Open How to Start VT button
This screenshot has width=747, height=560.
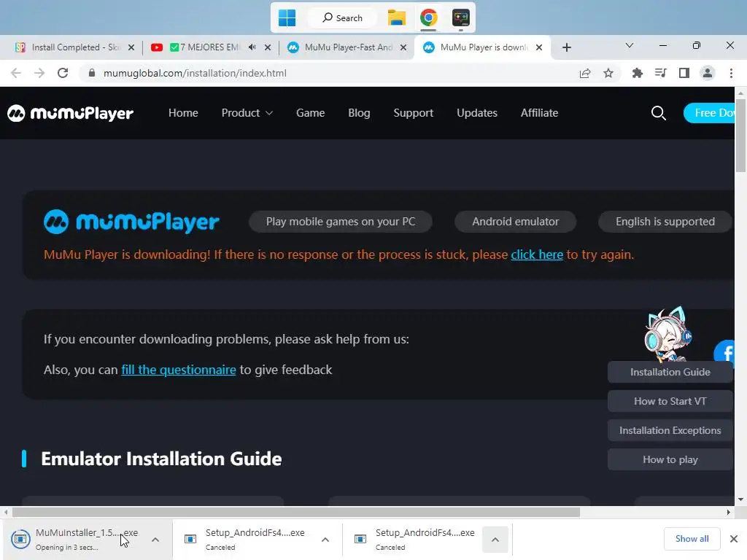tap(670, 401)
